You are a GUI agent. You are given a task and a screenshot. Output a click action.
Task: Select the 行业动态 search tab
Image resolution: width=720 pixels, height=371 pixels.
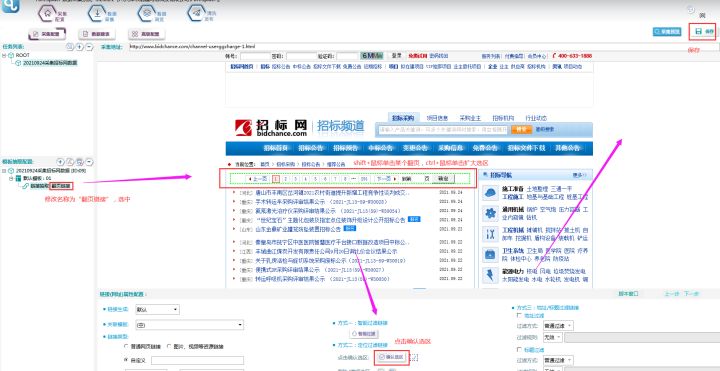tap(536, 118)
